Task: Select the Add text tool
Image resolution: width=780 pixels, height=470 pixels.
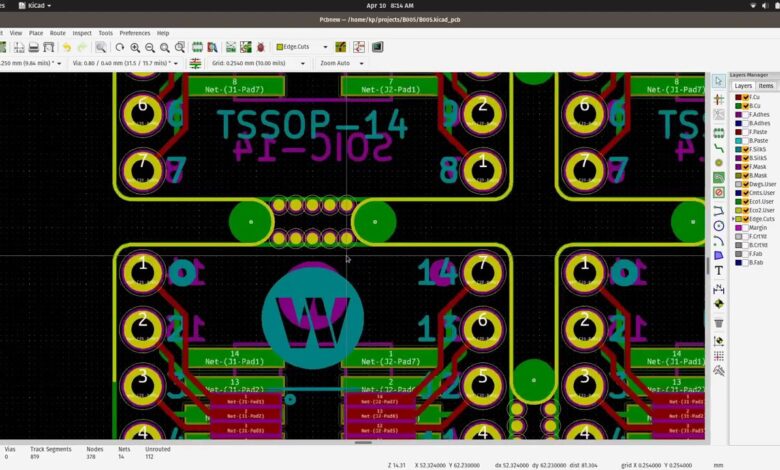Action: (x=719, y=271)
